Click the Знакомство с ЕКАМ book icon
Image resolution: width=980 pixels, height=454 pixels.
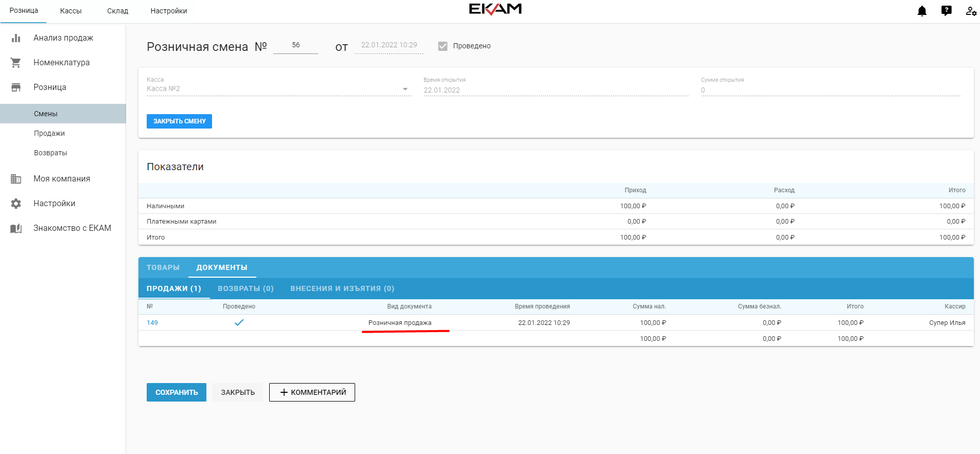(16, 228)
